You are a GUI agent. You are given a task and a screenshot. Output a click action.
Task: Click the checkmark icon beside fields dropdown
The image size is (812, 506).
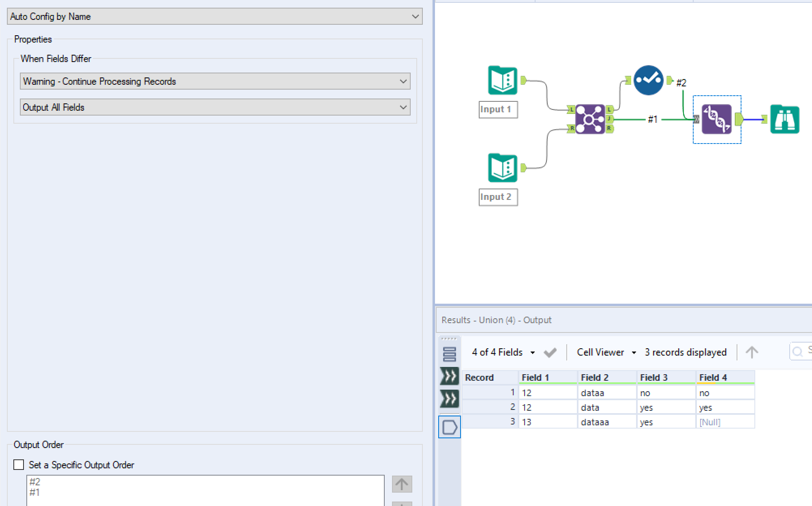tap(550, 352)
